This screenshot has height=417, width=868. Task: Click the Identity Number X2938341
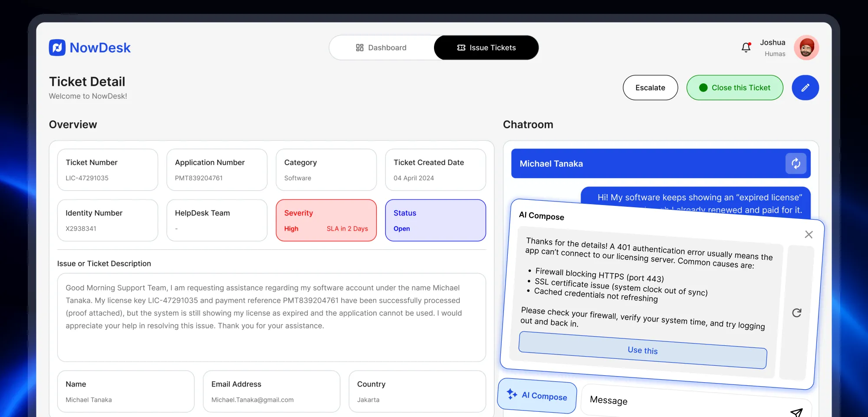coord(81,228)
